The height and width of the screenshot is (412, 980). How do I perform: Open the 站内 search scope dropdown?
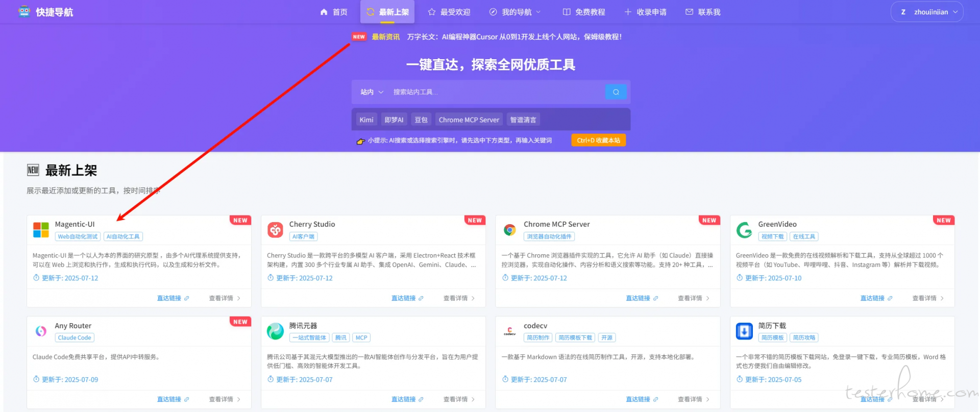[372, 92]
